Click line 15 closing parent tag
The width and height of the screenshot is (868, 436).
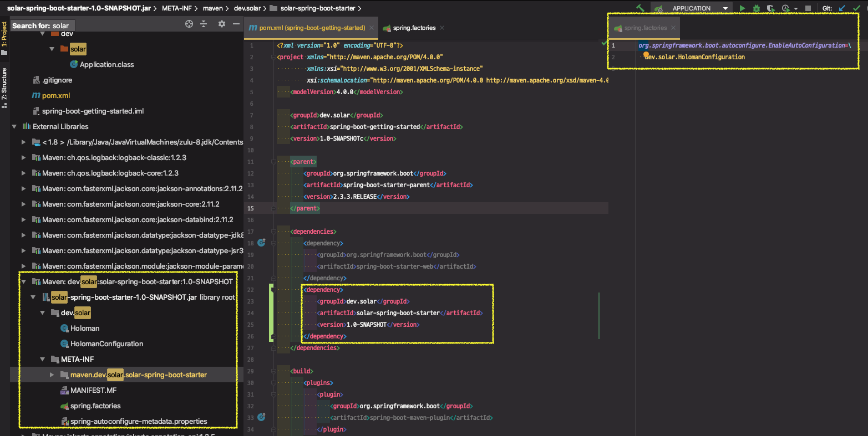[305, 208]
